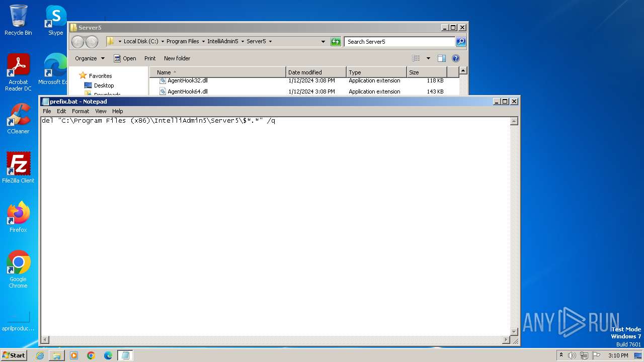Click the search magnifier in Explorer
644x362 pixels.
[x=460, y=42]
